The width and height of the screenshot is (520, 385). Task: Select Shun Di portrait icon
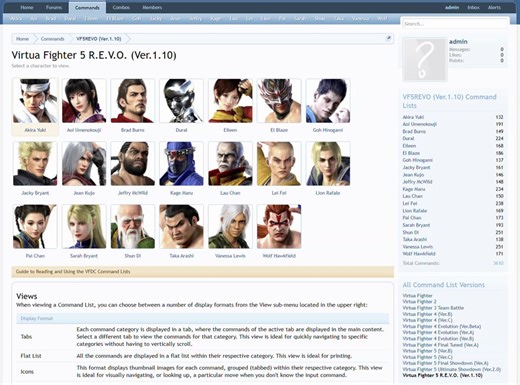(133, 227)
